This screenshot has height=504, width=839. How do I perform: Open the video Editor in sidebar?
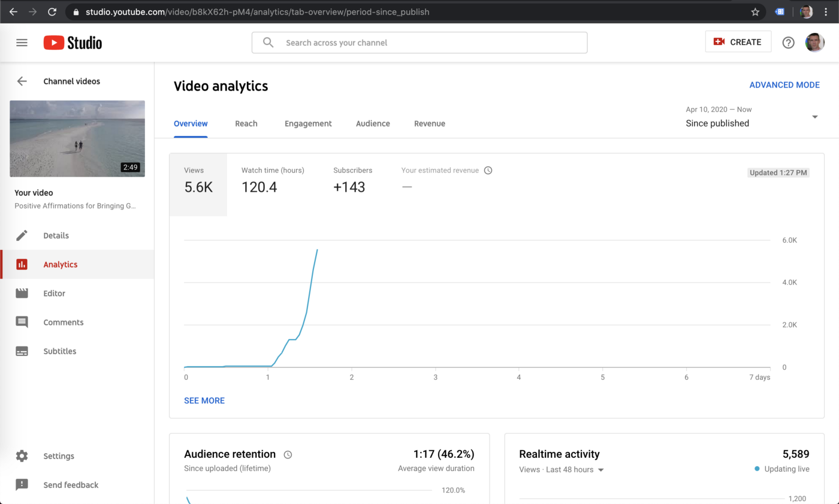[54, 294]
